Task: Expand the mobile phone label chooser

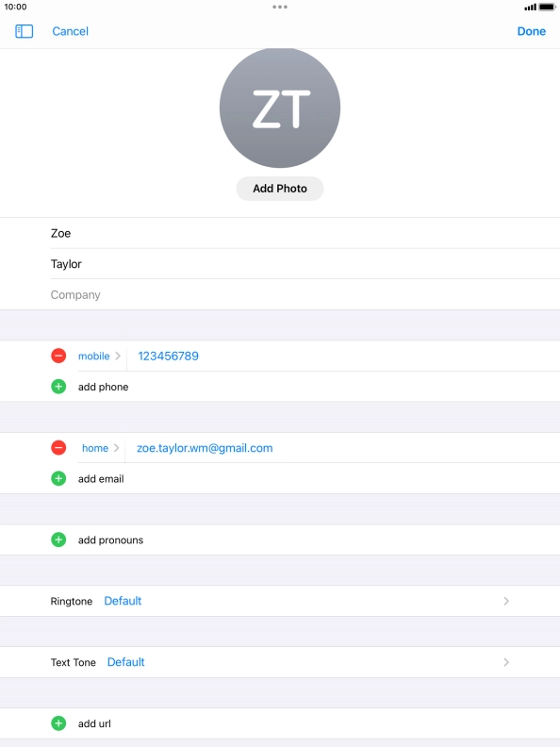Action: pyautogui.click(x=99, y=356)
